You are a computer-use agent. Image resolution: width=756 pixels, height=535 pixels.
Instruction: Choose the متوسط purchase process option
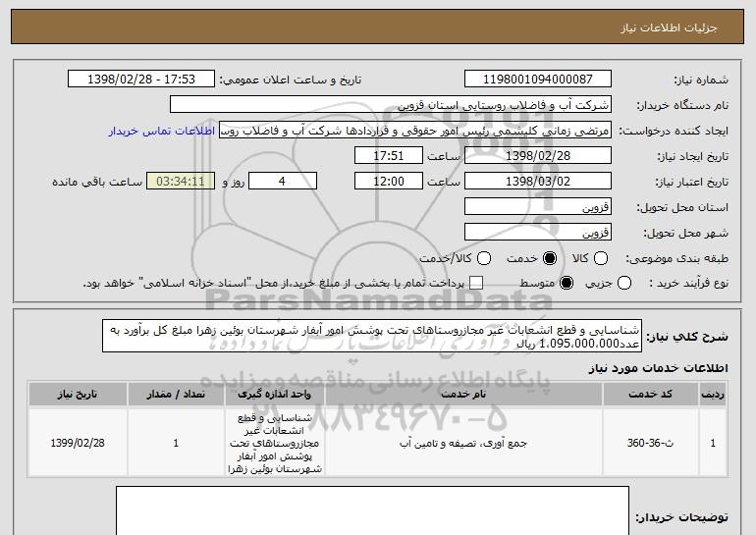tap(567, 284)
